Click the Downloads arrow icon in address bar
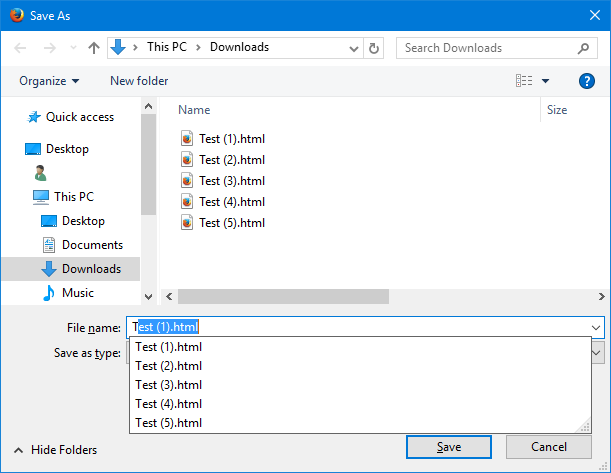This screenshot has height=473, width=611. pyautogui.click(x=118, y=47)
